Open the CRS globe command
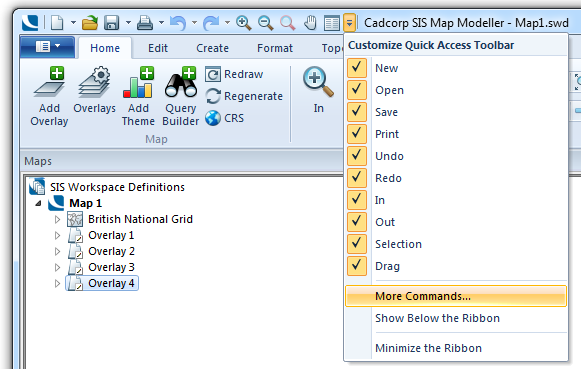The height and width of the screenshot is (369, 581). click(x=225, y=118)
